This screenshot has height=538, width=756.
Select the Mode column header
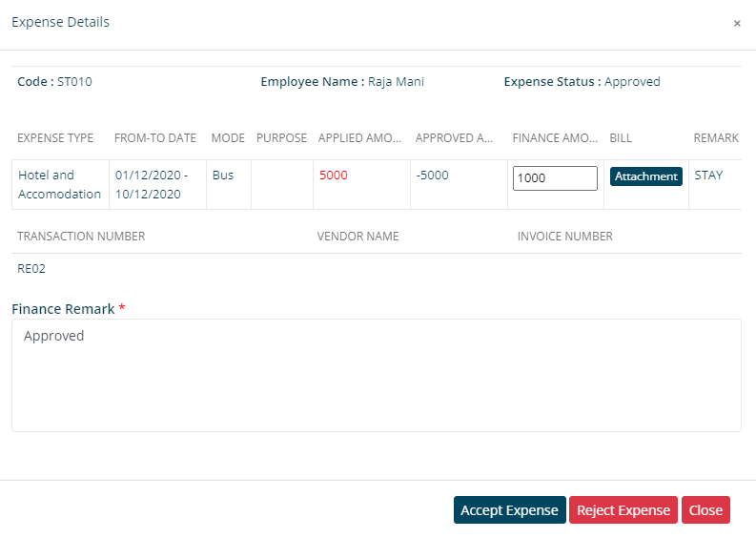tap(228, 138)
